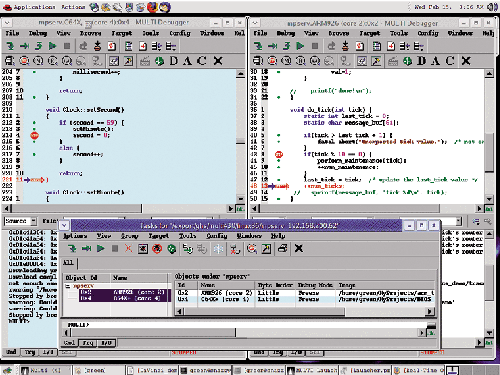Click the green Go/Run arrow in left debugger
500x375 pixels.
[53, 46]
